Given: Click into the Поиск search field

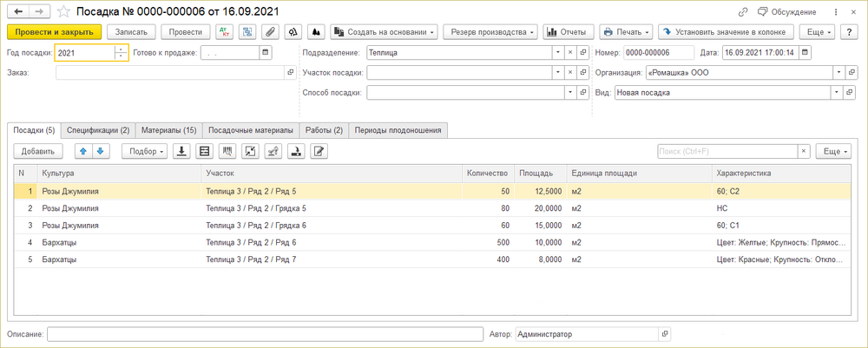Looking at the screenshot, I should click(726, 151).
